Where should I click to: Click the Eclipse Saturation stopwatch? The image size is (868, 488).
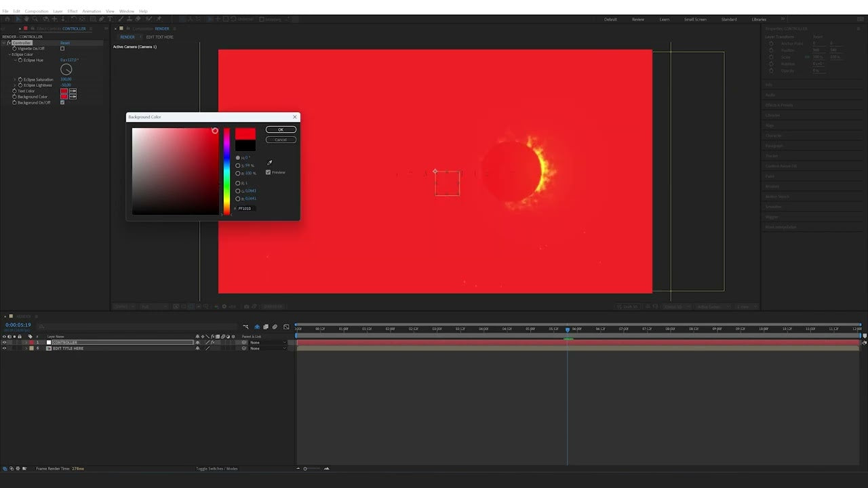tap(20, 79)
